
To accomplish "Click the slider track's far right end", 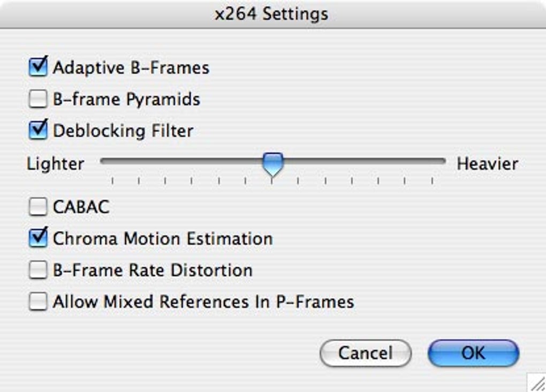I will pos(443,161).
